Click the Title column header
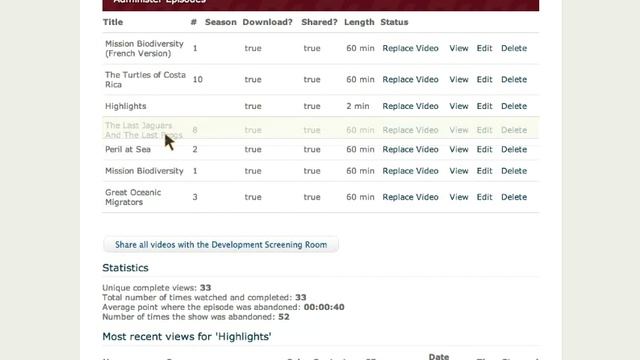The height and width of the screenshot is (360, 640). tap(113, 22)
